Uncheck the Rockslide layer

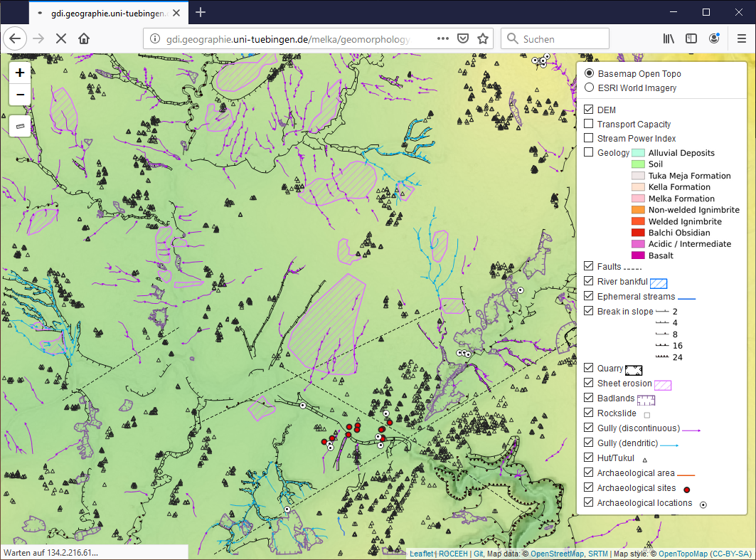click(x=588, y=413)
